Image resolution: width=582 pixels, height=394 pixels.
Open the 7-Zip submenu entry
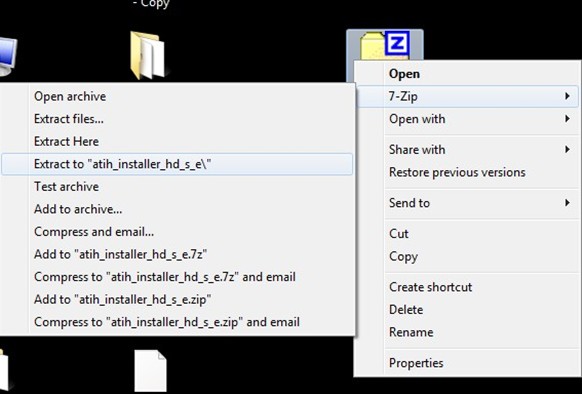[467, 97]
